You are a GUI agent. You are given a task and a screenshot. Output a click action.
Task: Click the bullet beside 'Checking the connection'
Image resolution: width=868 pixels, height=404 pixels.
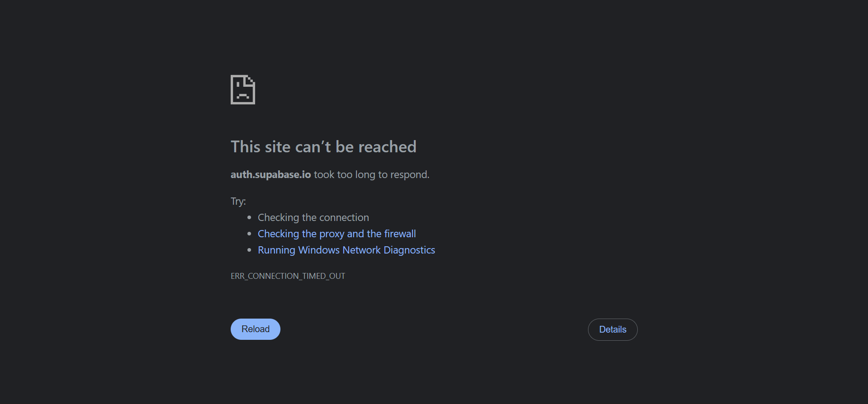[249, 217]
